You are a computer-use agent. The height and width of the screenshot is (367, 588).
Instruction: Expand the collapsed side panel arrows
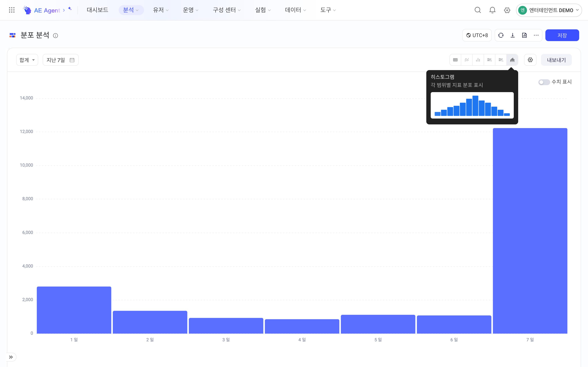11,357
